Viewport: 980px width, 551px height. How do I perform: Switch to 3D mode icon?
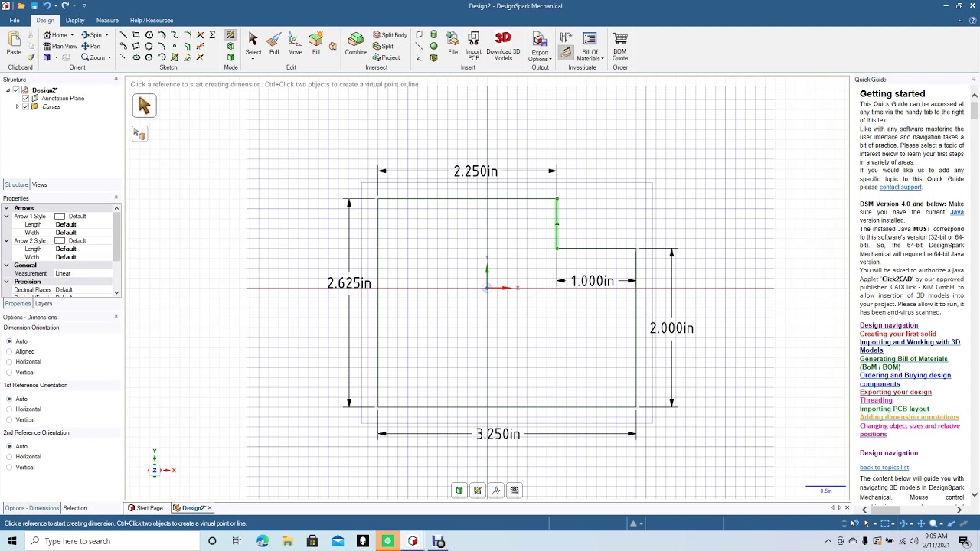pyautogui.click(x=230, y=57)
